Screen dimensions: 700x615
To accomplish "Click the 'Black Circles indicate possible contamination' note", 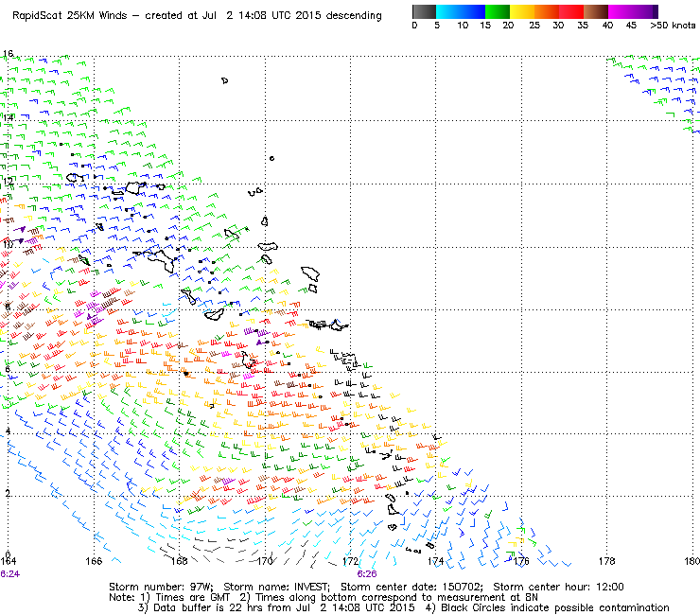I will coord(555,607).
